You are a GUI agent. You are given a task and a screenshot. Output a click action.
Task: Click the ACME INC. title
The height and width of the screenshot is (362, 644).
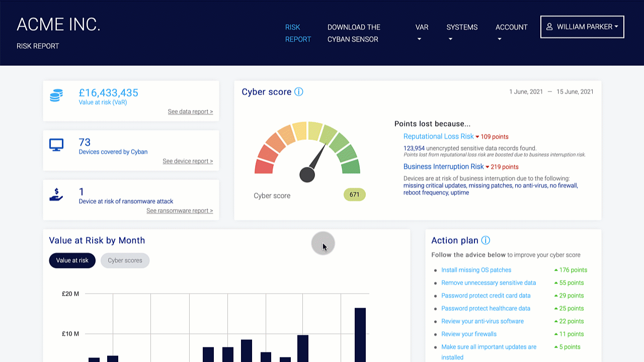[58, 25]
